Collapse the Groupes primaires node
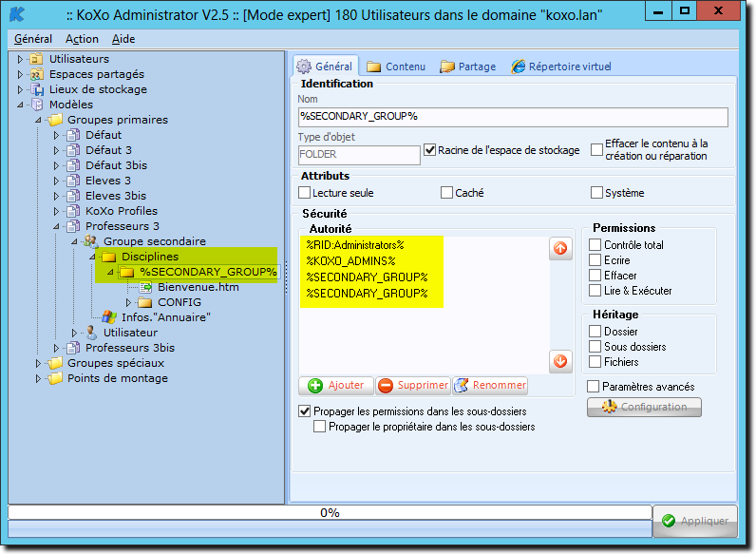The height and width of the screenshot is (554, 756). [38, 120]
